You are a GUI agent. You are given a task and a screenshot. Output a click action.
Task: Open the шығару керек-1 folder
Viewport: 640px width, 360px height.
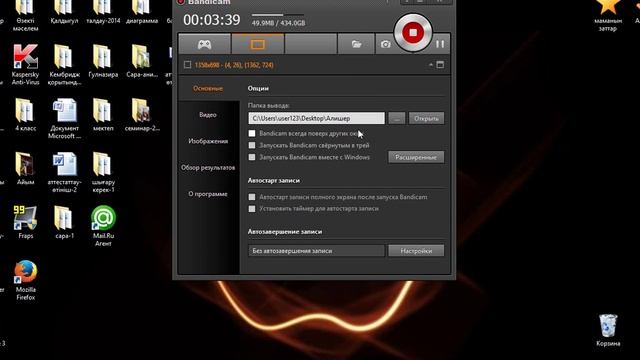[103, 172]
